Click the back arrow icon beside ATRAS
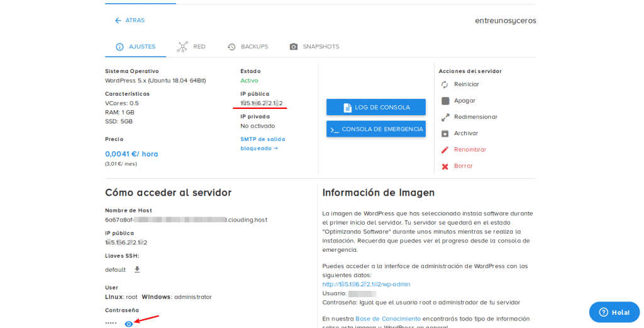Screen dimensions: 644x328 [x=118, y=21]
